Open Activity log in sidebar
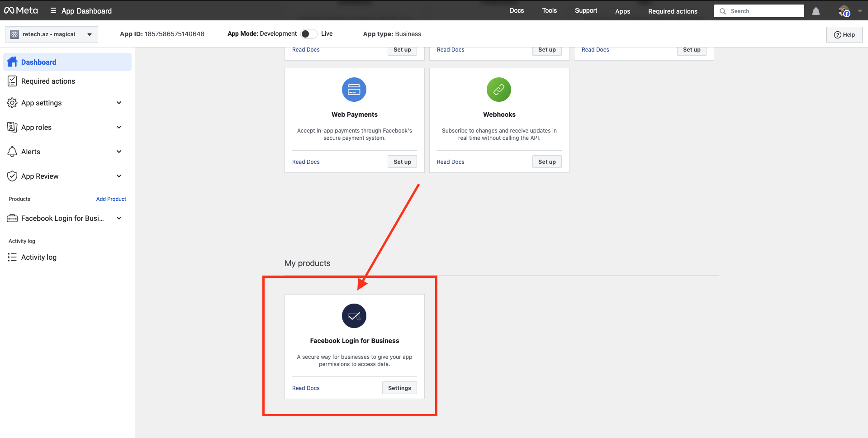This screenshot has height=438, width=868. pos(38,257)
